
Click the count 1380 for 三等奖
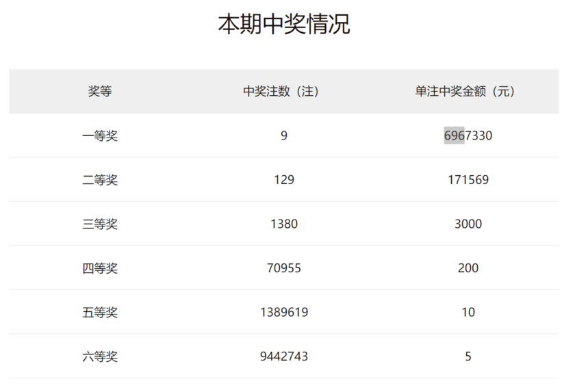[x=284, y=224]
